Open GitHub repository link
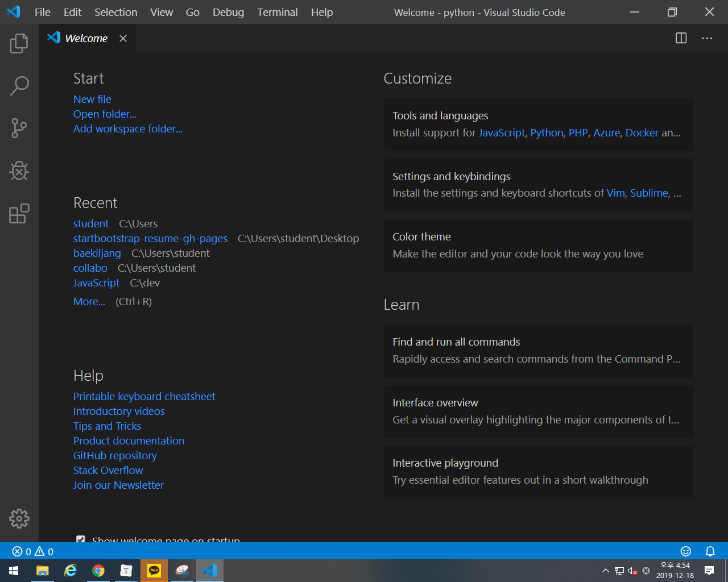Screen dimensions: 728x582 click(x=115, y=455)
